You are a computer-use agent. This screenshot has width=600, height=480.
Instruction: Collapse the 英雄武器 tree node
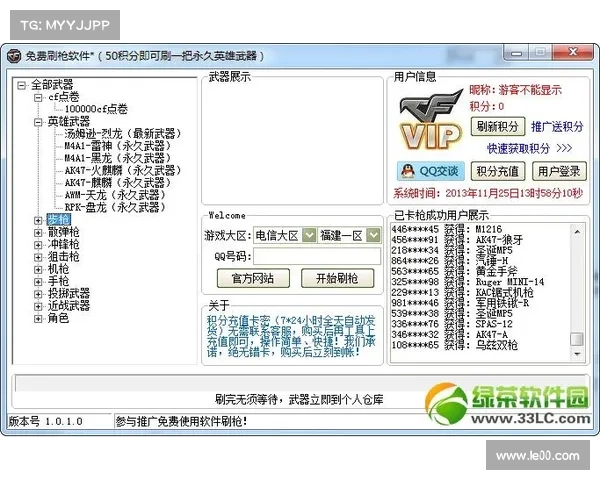tap(38, 122)
